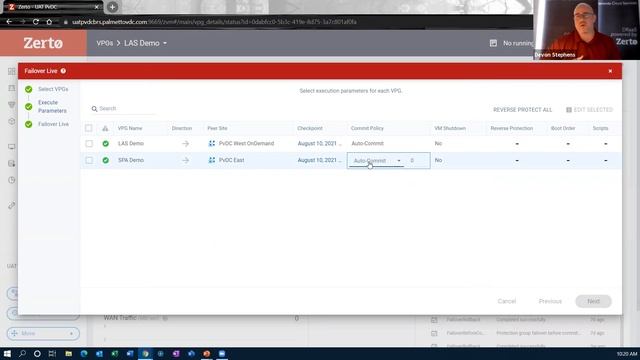This screenshot has height=360, width=640.
Task: Click the green status icon for SPA Demo
Action: (106, 160)
